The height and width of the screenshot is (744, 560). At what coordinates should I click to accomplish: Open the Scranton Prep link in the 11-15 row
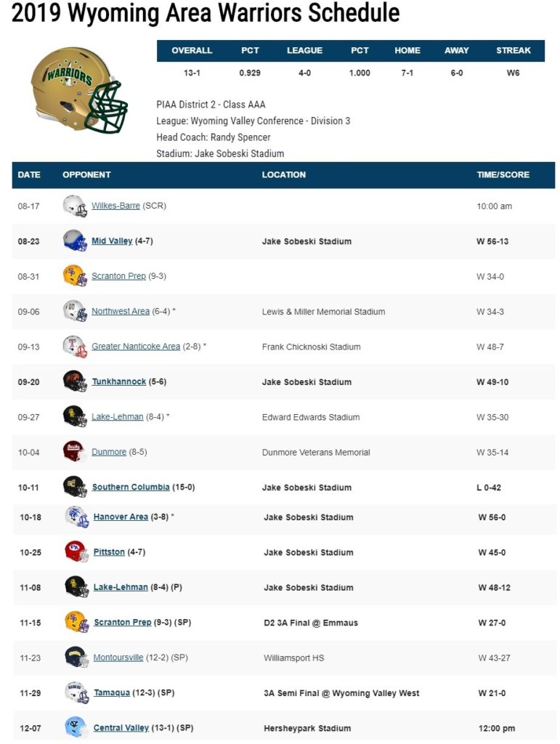click(x=122, y=622)
